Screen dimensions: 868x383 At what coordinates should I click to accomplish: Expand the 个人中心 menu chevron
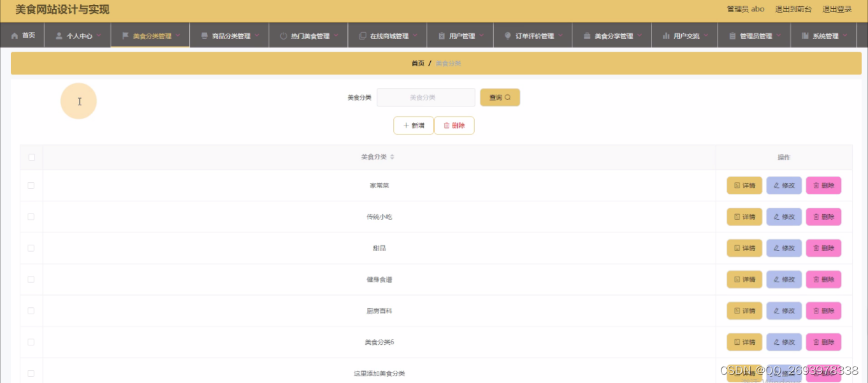pos(99,36)
